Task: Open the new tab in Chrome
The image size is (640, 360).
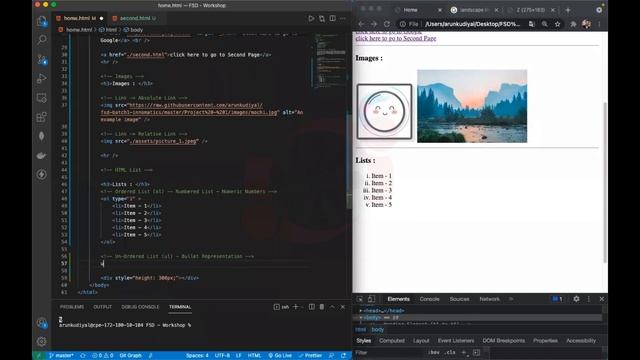Action: tap(568, 10)
